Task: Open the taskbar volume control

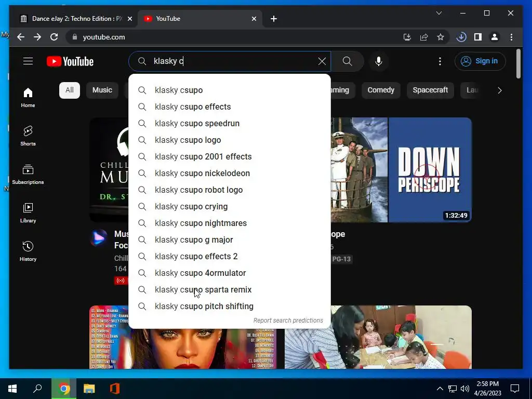Action: point(465,389)
